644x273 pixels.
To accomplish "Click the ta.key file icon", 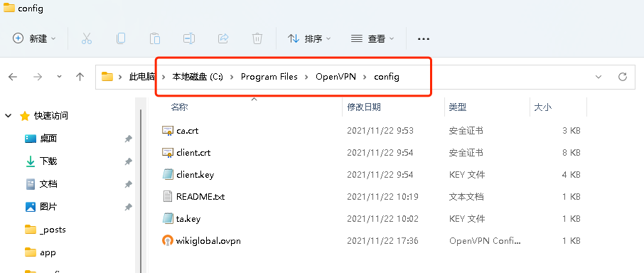I will [x=168, y=218].
